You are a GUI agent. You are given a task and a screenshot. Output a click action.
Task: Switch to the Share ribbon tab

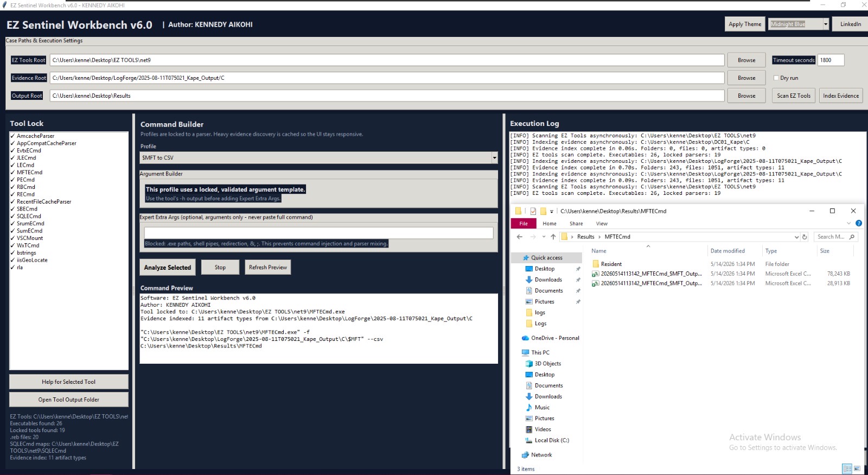pyautogui.click(x=576, y=224)
